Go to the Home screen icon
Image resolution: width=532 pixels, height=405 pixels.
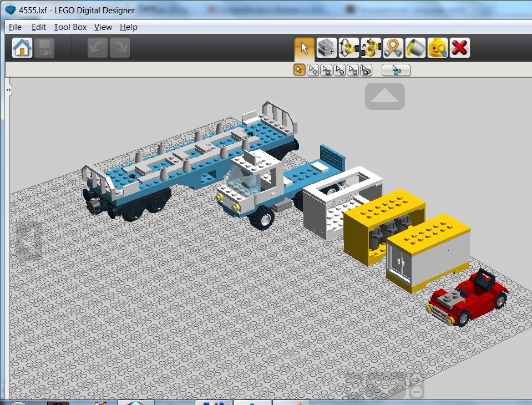22,48
